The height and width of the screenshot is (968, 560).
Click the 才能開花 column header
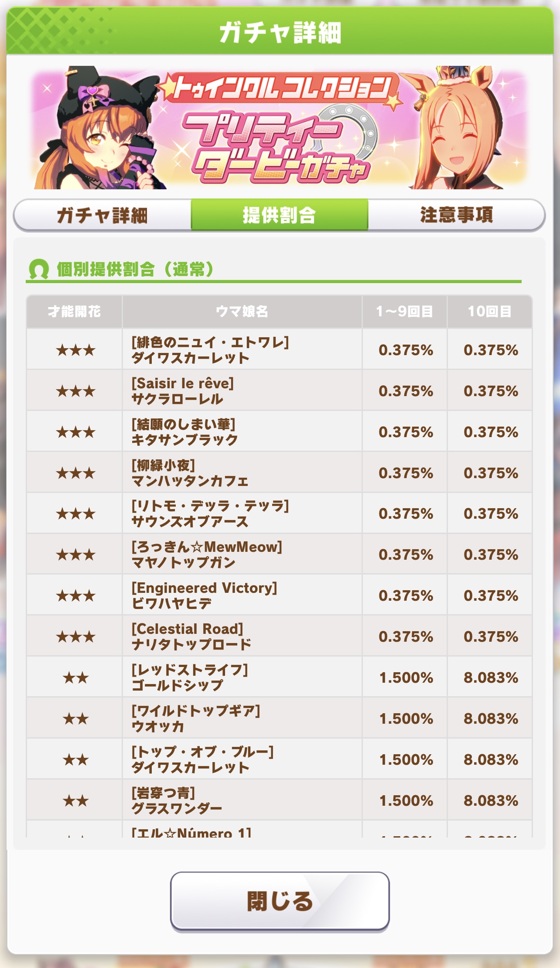pyautogui.click(x=74, y=311)
